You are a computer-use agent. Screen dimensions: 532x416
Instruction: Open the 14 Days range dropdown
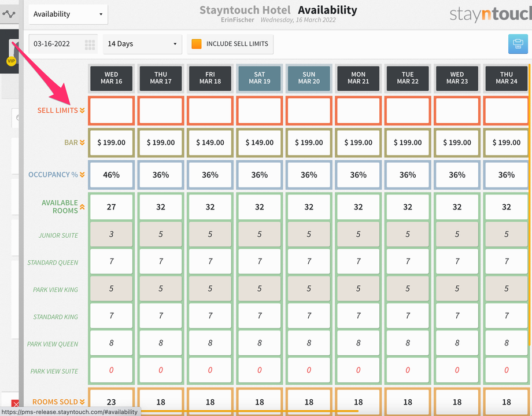pos(142,44)
